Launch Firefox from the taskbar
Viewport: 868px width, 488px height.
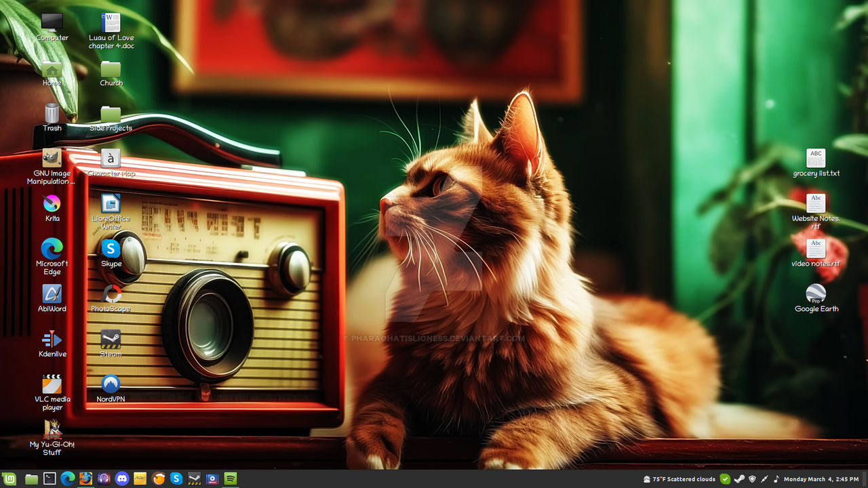click(85, 479)
